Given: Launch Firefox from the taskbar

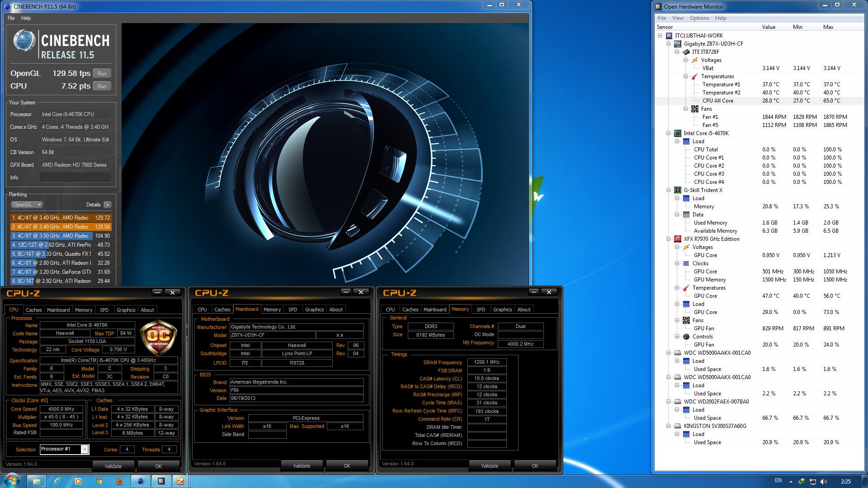Looking at the screenshot, I should 120,481.
